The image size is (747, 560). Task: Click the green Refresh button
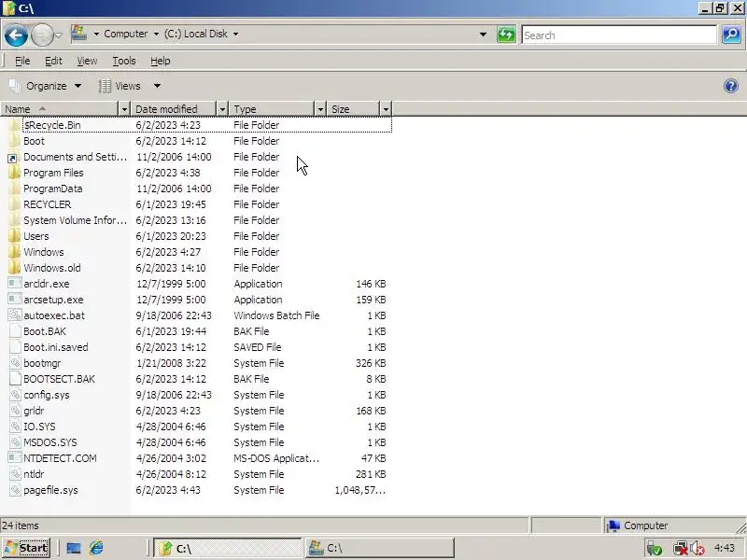[506, 35]
